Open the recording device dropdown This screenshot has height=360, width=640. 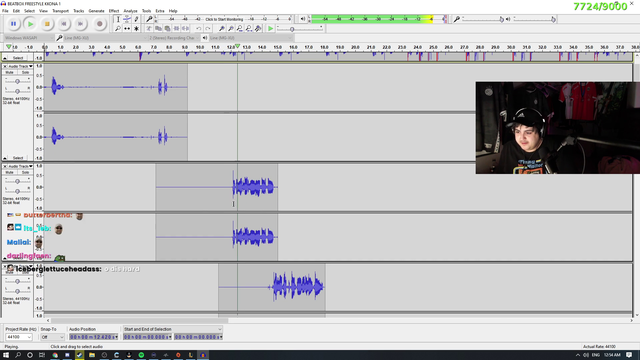[x=105, y=38]
